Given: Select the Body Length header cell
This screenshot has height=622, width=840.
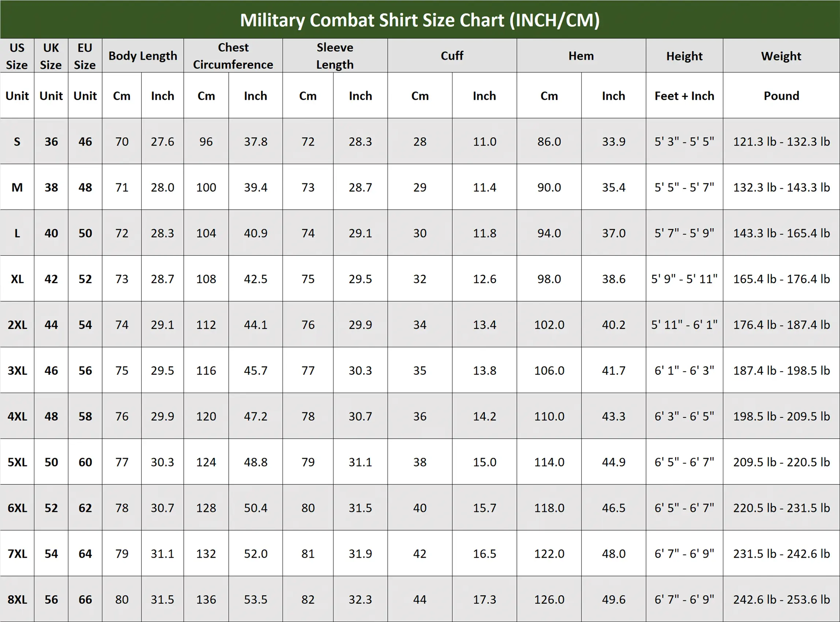Looking at the screenshot, I should (x=143, y=56).
